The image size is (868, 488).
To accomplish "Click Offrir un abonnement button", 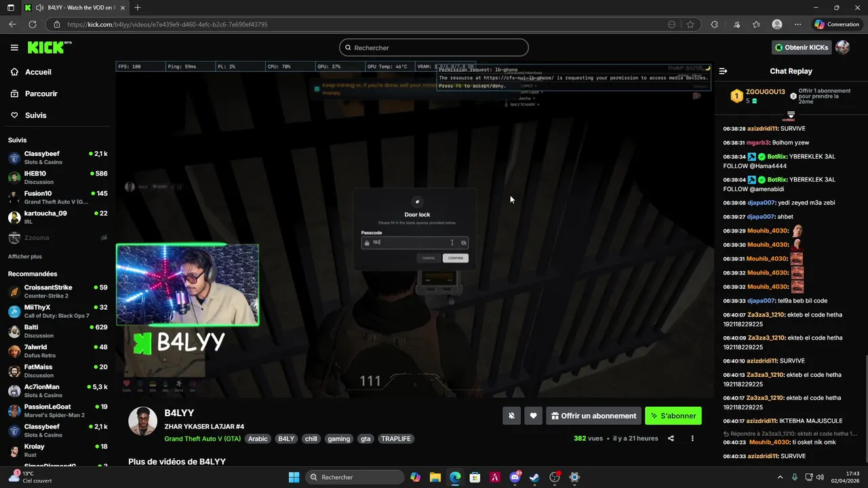I will [x=593, y=415].
